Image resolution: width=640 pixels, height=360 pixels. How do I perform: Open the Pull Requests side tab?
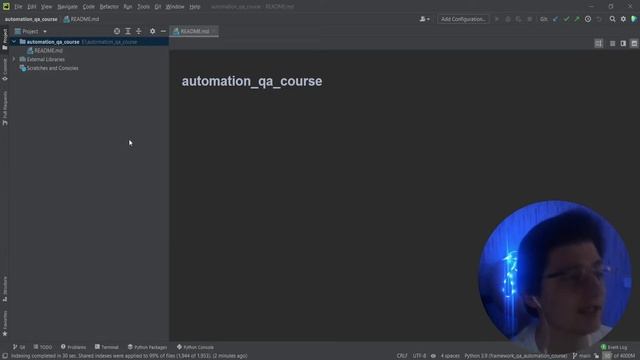coord(5,108)
